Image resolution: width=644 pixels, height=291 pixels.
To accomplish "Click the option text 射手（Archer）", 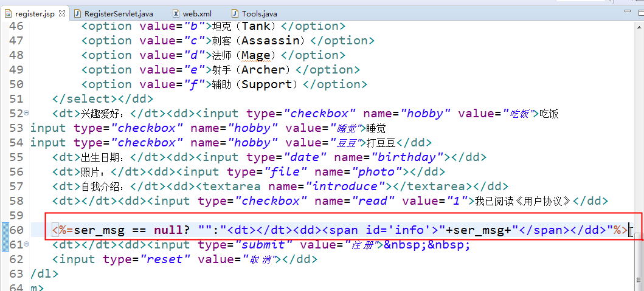I will (254, 70).
